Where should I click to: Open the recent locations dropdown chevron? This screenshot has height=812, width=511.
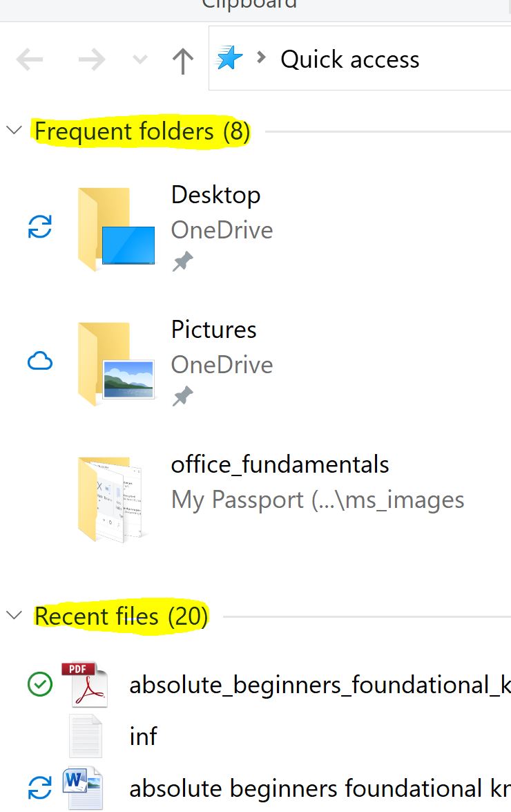tap(139, 59)
